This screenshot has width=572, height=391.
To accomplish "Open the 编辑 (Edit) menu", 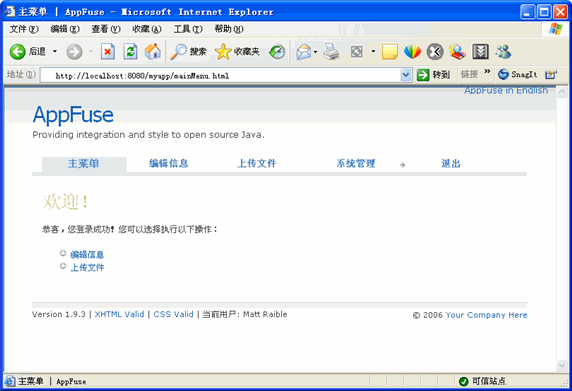I will 65,29.
